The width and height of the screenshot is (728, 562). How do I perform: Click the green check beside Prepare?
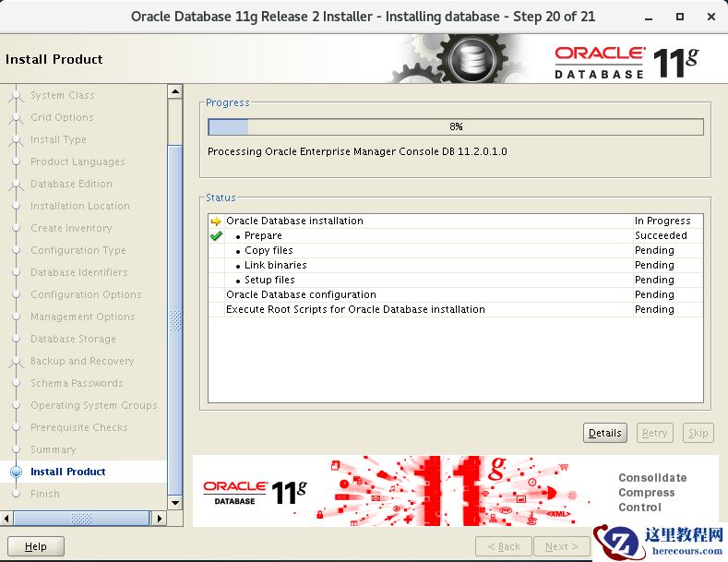(x=216, y=236)
